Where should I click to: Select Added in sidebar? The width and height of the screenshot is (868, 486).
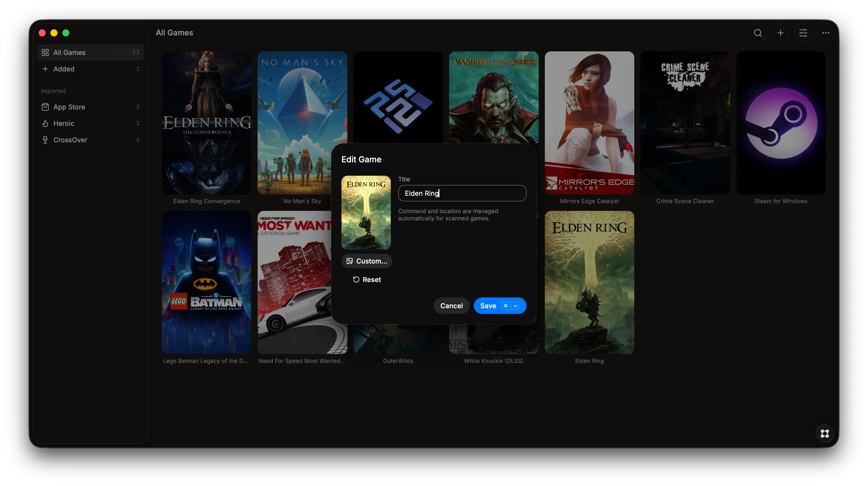pyautogui.click(x=90, y=69)
